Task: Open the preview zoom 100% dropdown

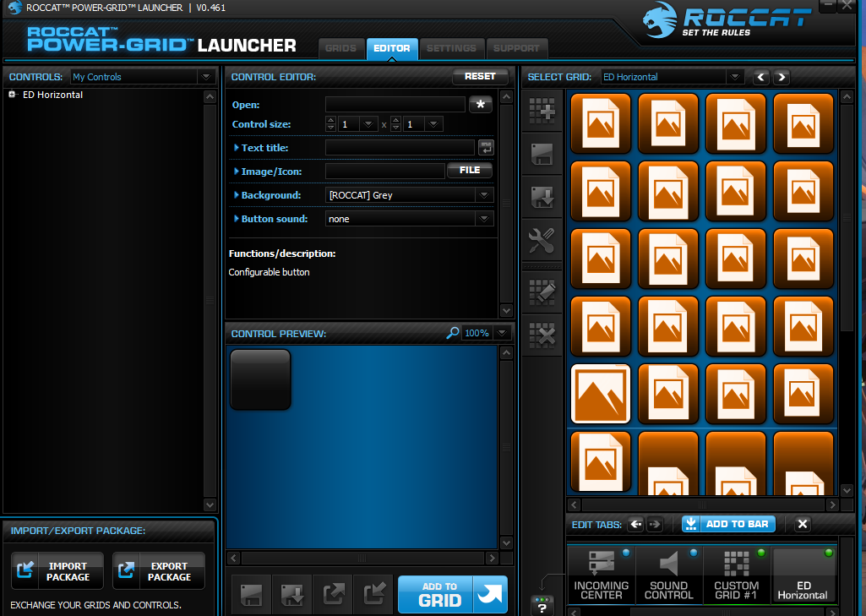Action: (x=502, y=333)
